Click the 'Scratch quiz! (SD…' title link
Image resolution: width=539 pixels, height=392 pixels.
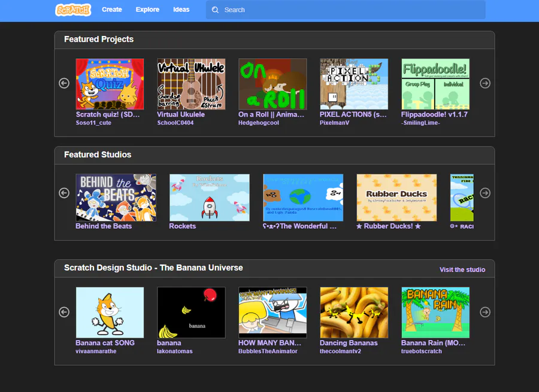click(x=108, y=114)
